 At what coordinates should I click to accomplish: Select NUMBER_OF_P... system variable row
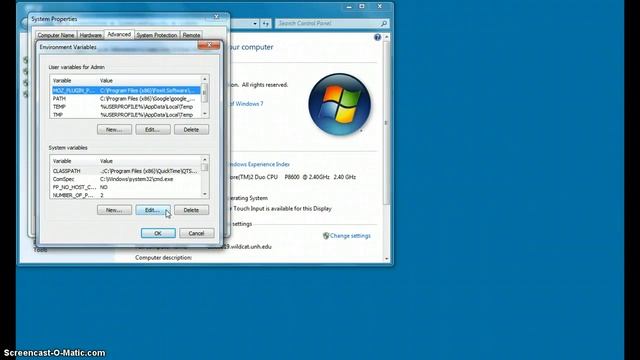click(x=126, y=195)
